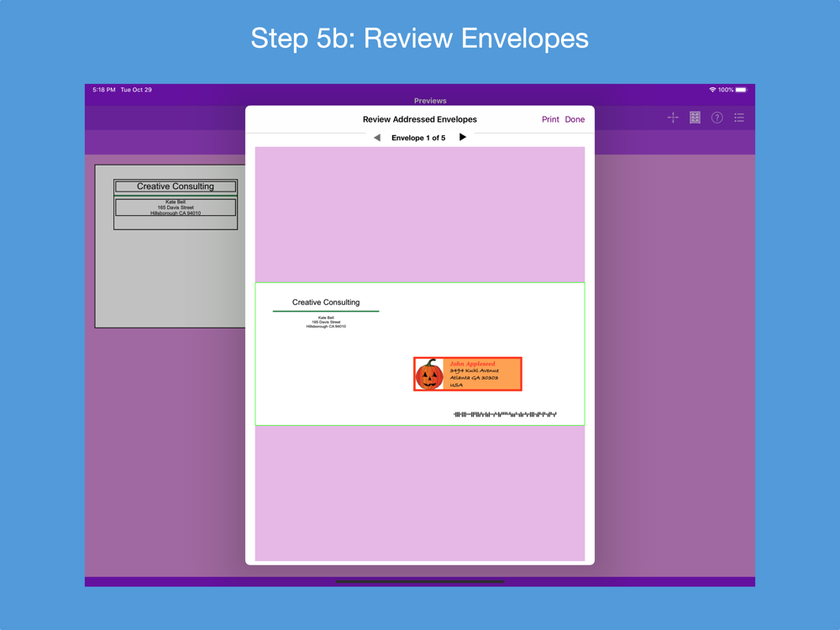This screenshot has height=630, width=840.
Task: Click the postal barcode on envelope
Action: (505, 414)
